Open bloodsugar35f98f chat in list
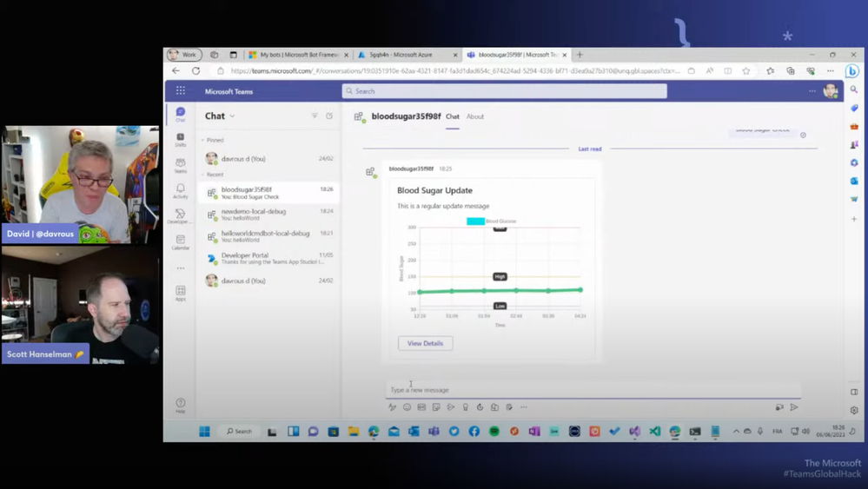The image size is (868, 489). 269,193
